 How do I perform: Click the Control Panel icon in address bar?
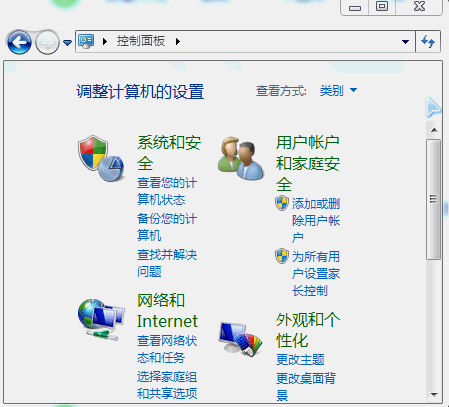86,41
